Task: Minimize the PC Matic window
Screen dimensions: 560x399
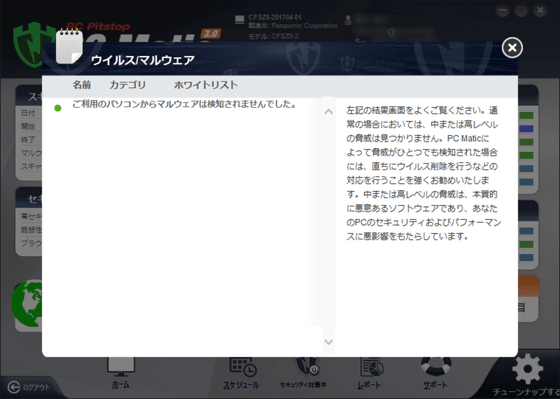Action: click(x=503, y=11)
